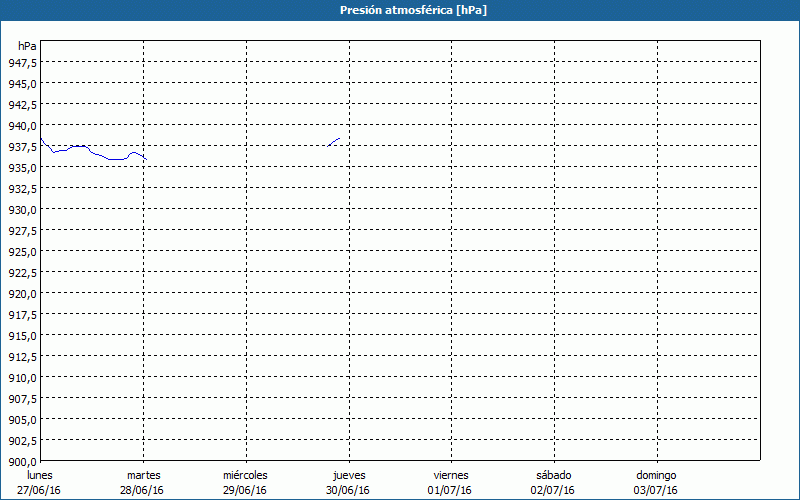The width and height of the screenshot is (800, 500).
Task: Select the 937,5 axis value
Action: pos(22,146)
